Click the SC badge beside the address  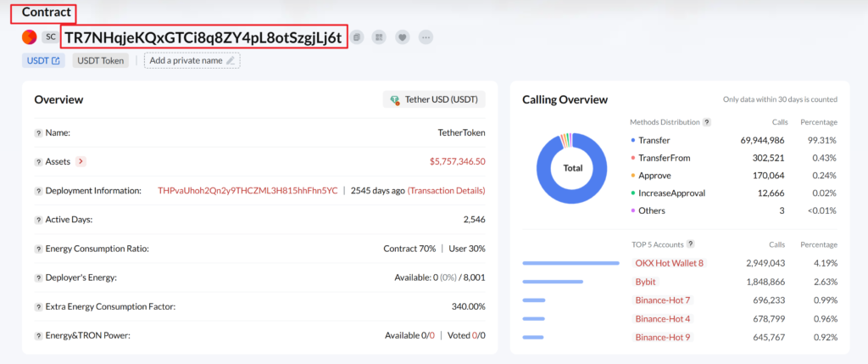pyautogui.click(x=50, y=37)
